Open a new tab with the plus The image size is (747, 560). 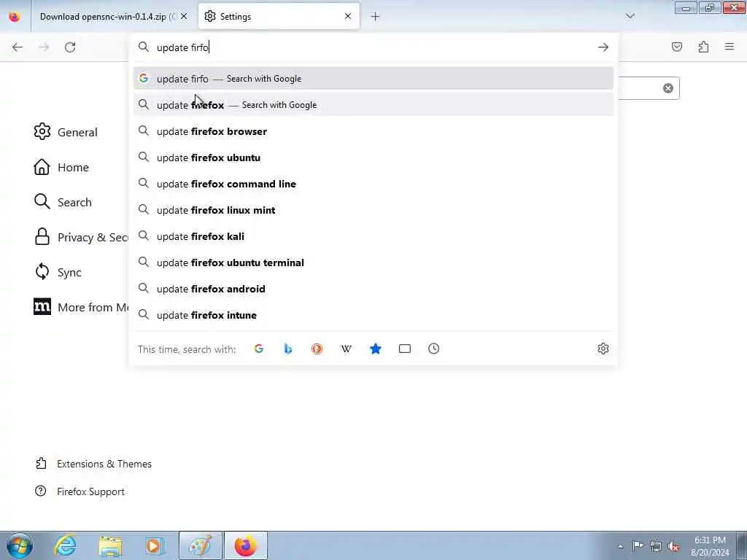[375, 17]
